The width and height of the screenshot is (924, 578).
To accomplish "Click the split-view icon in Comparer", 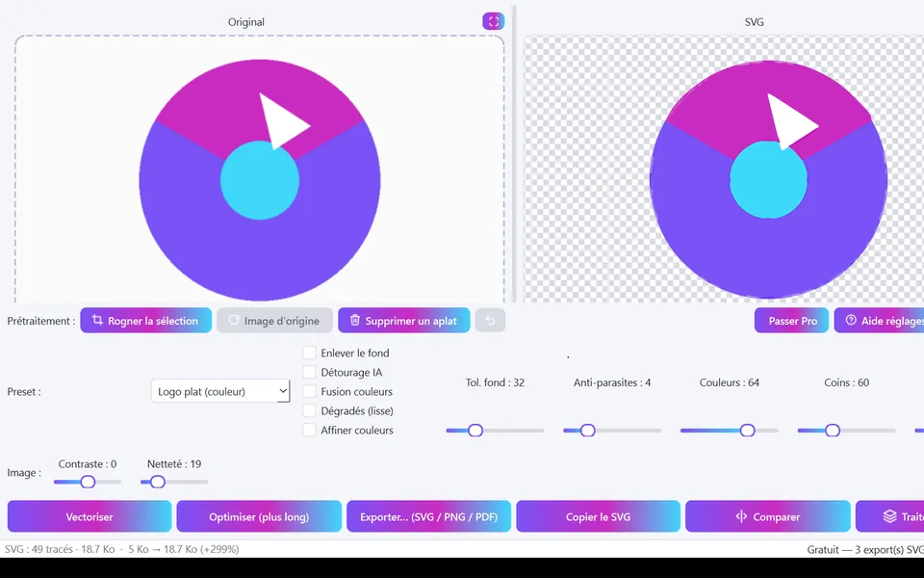I will point(741,516).
